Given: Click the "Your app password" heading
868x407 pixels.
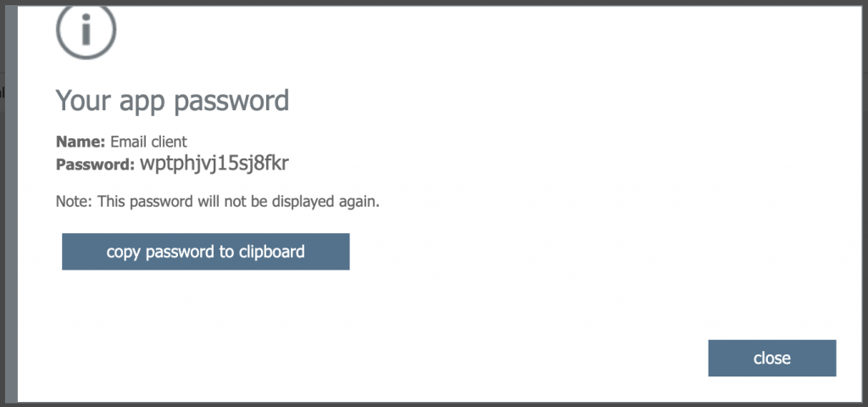Looking at the screenshot, I should (x=172, y=102).
